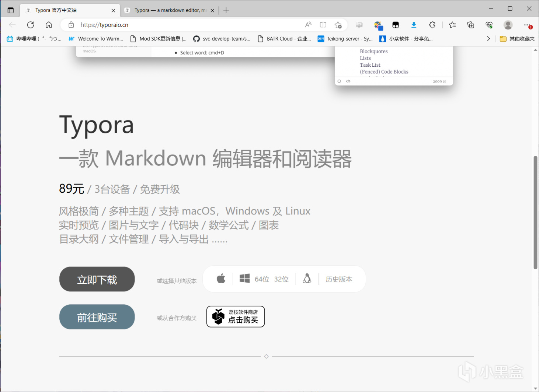The height and width of the screenshot is (392, 539).
Task: Click the Lists outline entry
Action: [x=365, y=58]
